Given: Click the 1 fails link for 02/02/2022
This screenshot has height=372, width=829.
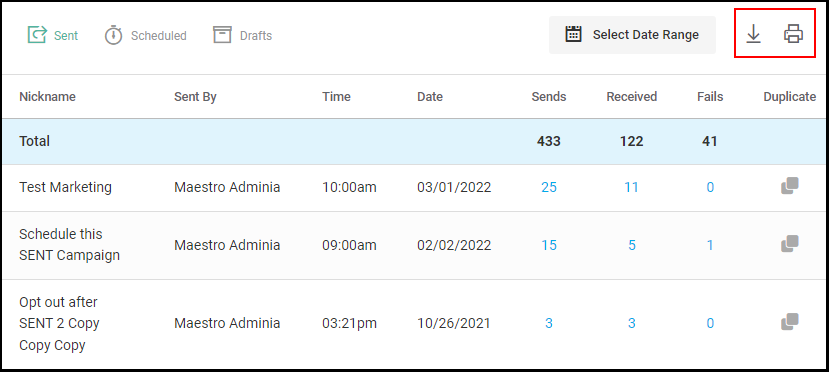Looking at the screenshot, I should pos(710,245).
